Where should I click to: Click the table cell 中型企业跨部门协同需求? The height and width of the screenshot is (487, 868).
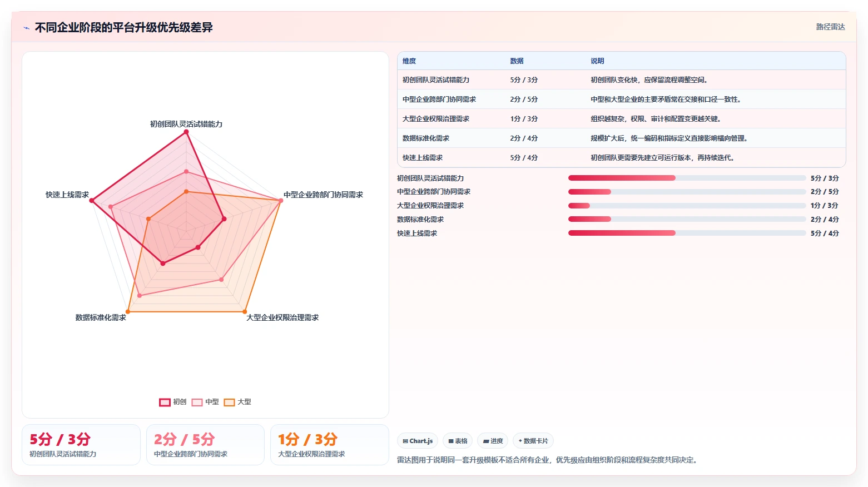pyautogui.click(x=439, y=100)
